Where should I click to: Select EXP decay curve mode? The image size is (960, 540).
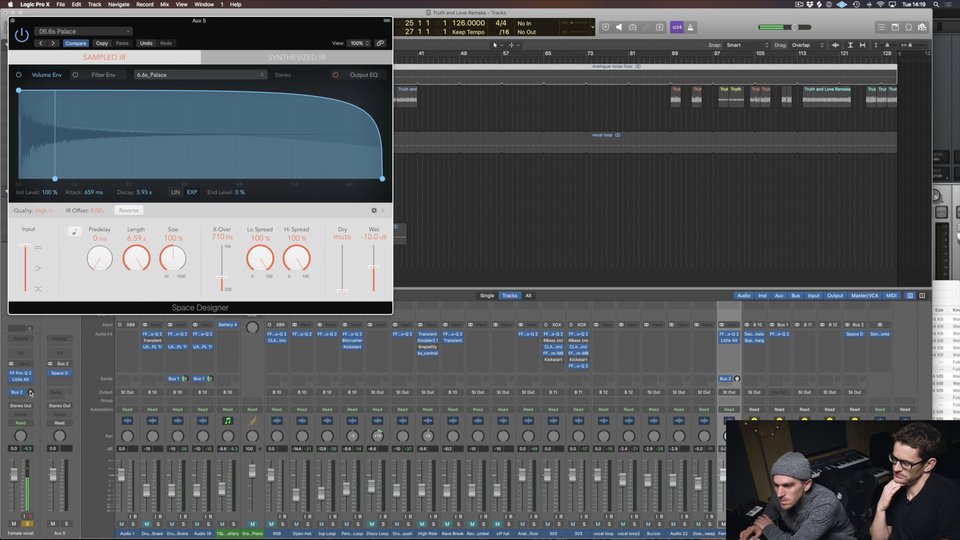pos(192,192)
